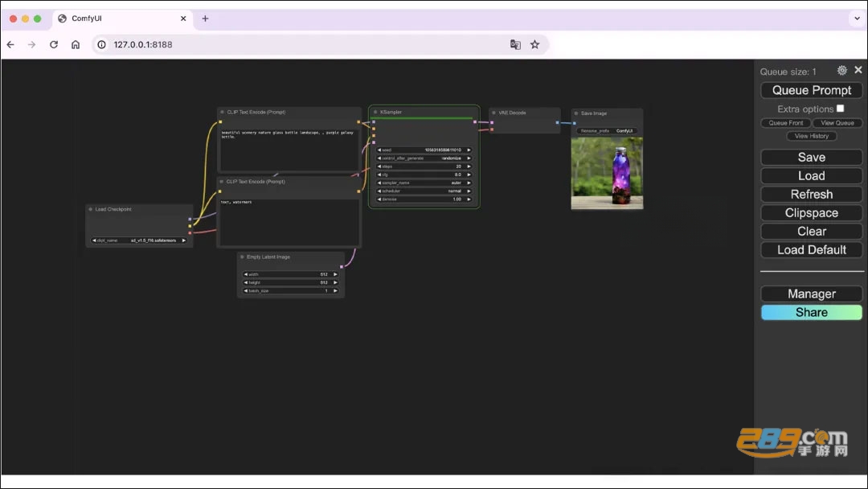
Task: Decrease cfg value with left arrow
Action: (379, 175)
